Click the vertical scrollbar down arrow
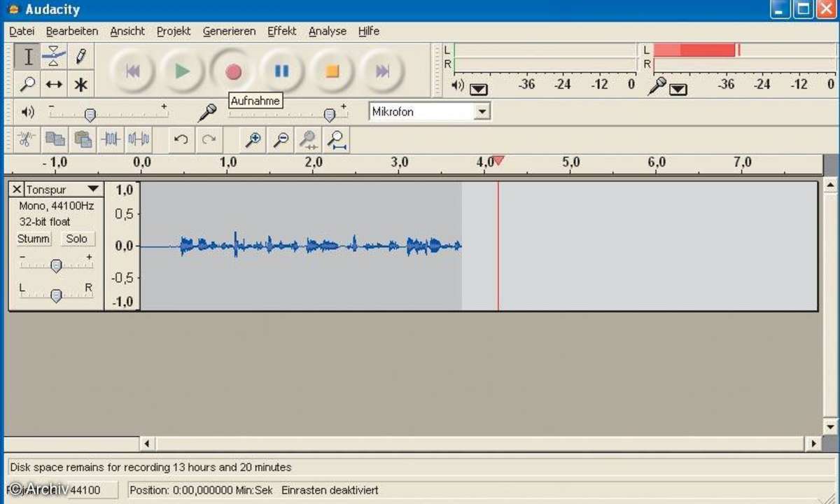This screenshot has width=840, height=504. click(x=830, y=427)
